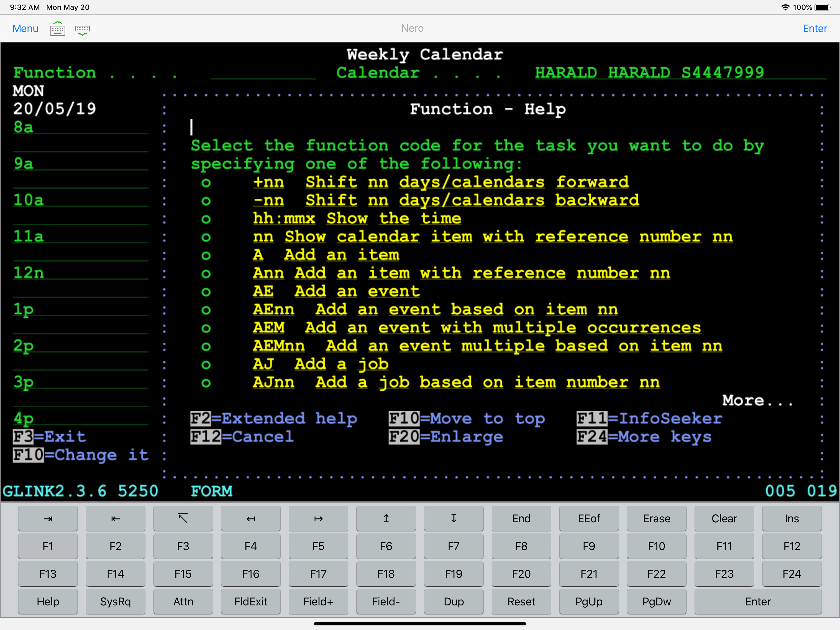The width and height of the screenshot is (840, 630).
Task: Tap the F7 key
Action: click(454, 546)
